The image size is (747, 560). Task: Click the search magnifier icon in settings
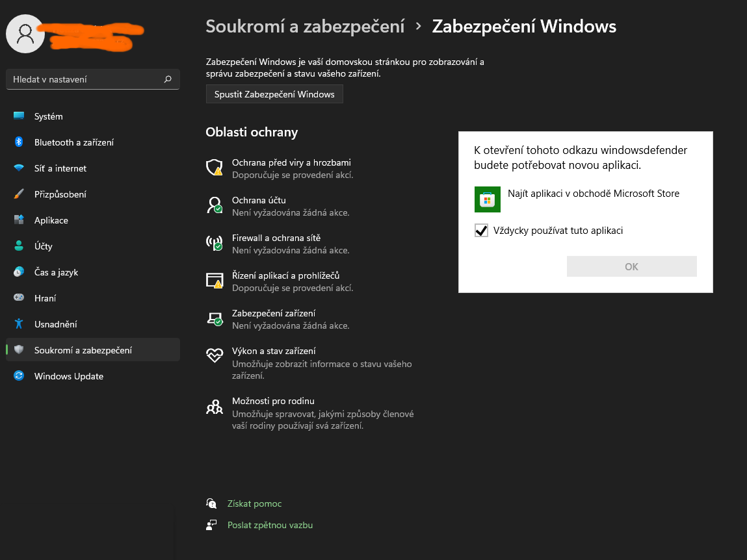pyautogui.click(x=168, y=79)
